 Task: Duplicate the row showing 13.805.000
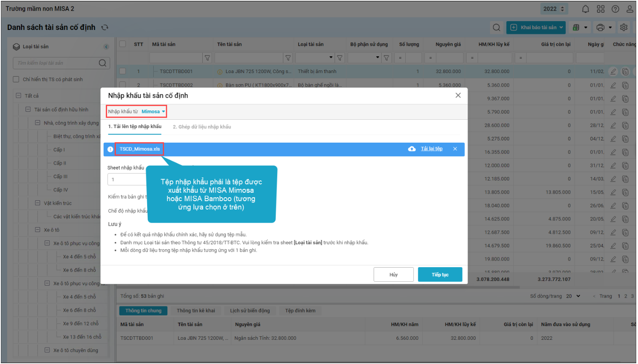pyautogui.click(x=625, y=192)
